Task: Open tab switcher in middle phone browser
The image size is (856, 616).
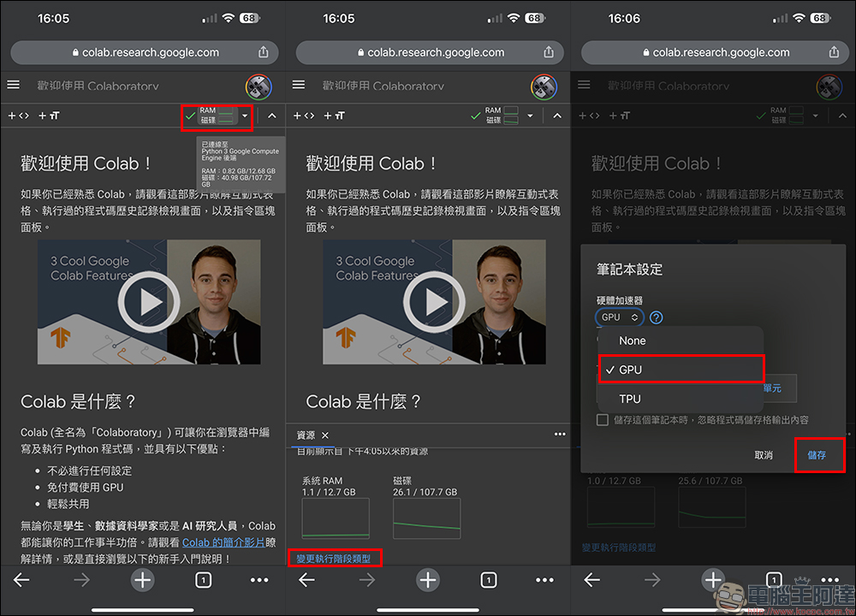Action: 489,580
